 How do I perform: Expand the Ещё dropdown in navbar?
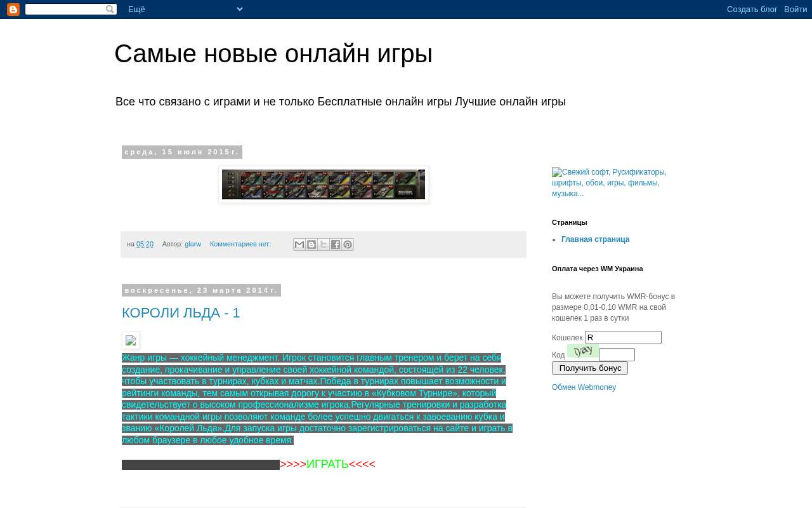(185, 10)
